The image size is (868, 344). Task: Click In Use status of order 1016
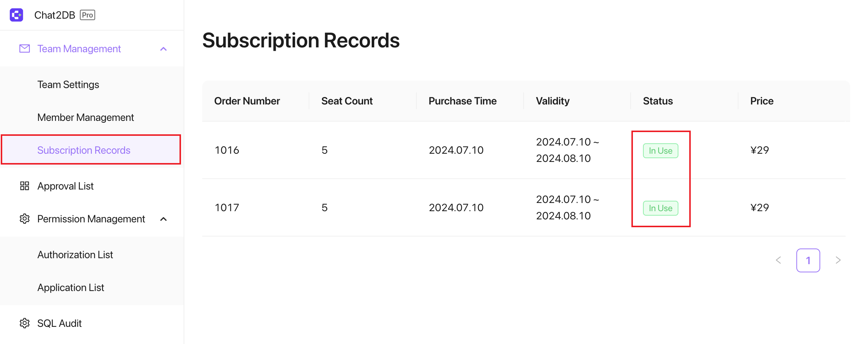click(x=661, y=151)
